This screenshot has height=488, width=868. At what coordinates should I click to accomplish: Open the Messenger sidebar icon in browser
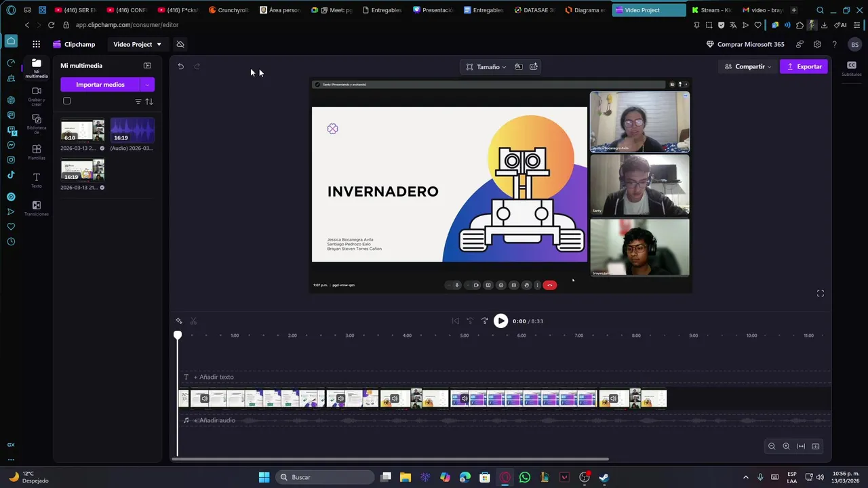click(x=11, y=145)
